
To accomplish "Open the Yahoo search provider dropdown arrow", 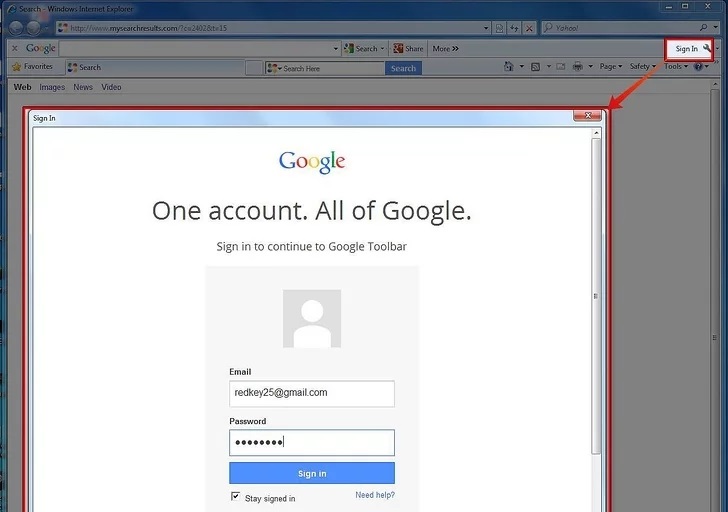I will [715, 28].
